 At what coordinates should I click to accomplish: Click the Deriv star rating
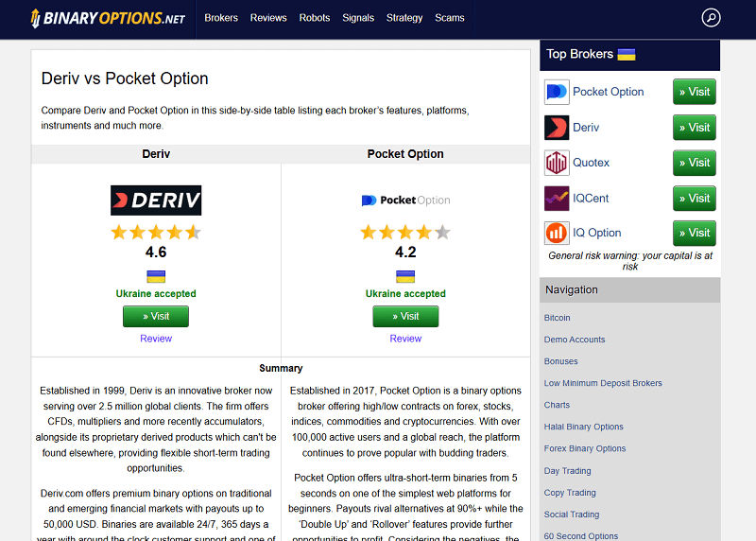(x=156, y=233)
